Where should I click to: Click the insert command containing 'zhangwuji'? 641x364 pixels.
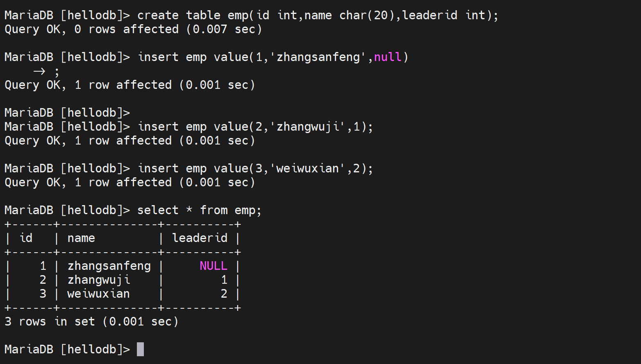coord(255,127)
